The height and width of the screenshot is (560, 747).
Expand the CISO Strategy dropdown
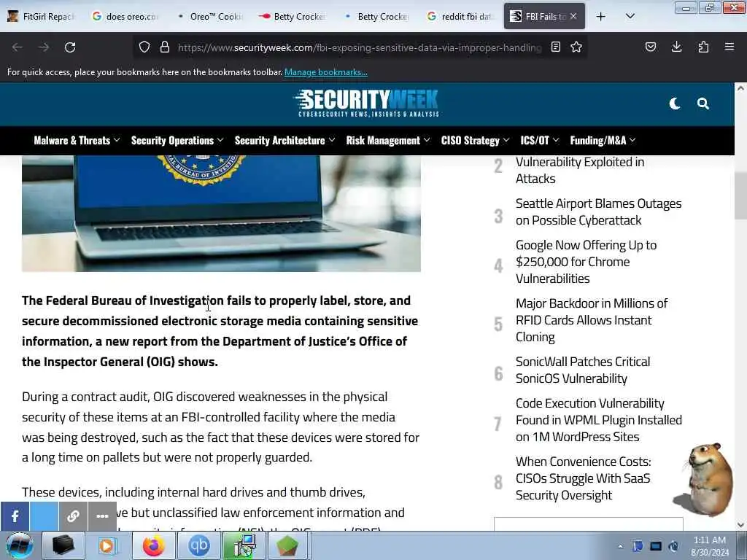pos(475,141)
